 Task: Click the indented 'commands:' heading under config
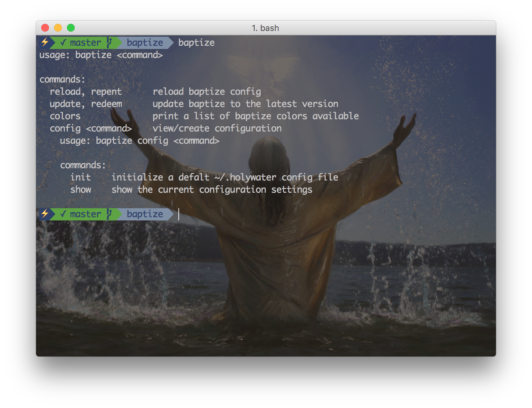(83, 165)
